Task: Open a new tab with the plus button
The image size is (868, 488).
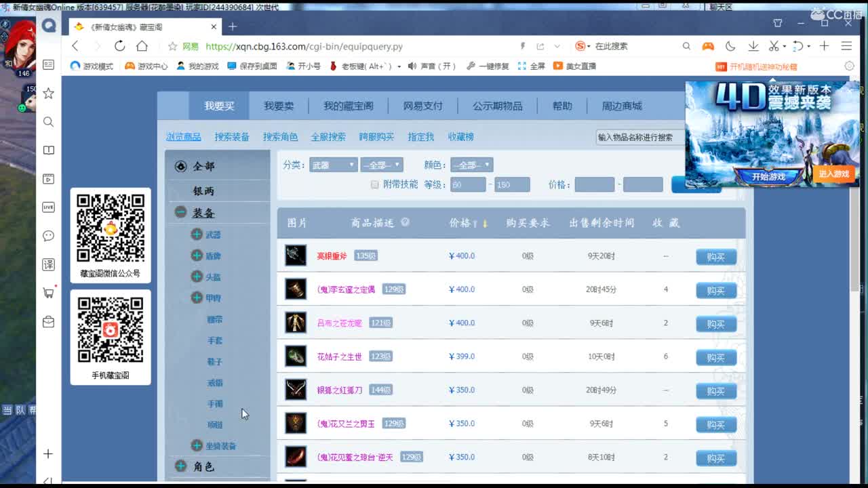Action: 232,26
